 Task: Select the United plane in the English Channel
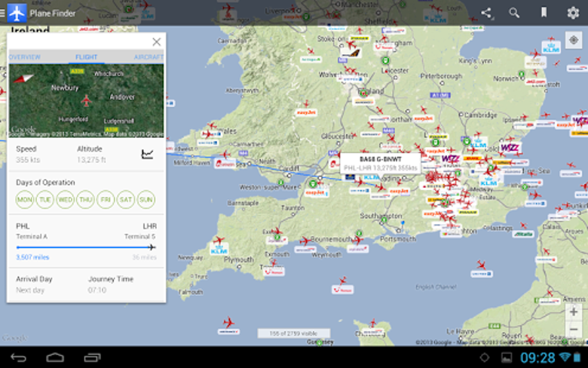click(x=481, y=265)
